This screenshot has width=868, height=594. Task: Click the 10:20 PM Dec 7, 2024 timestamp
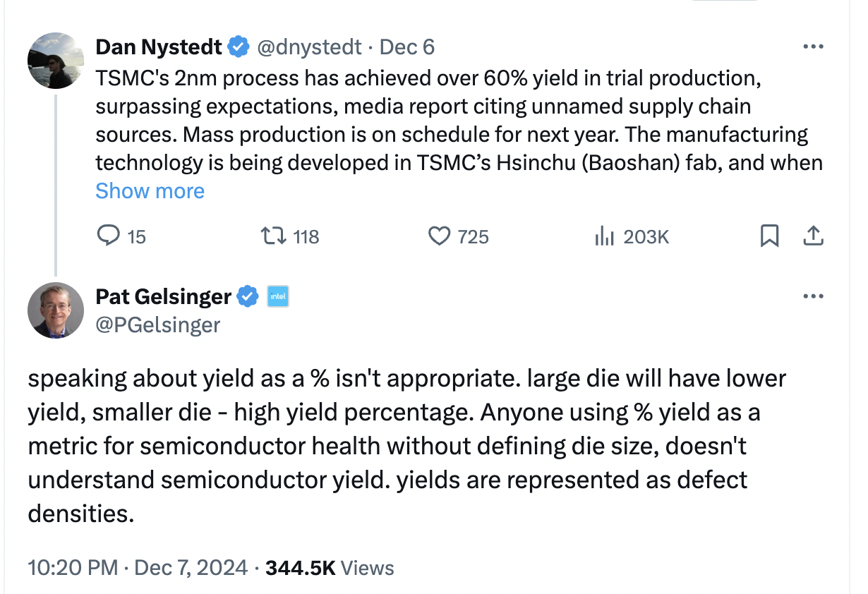pyautogui.click(x=138, y=567)
